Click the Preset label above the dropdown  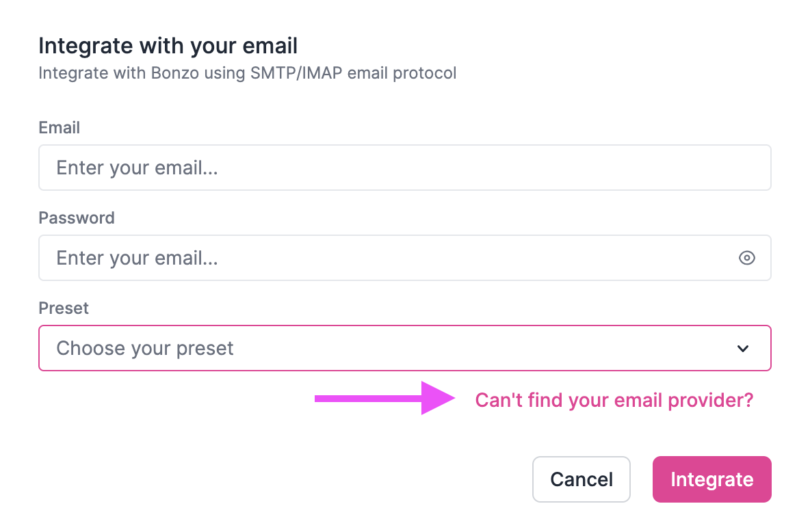tap(64, 308)
